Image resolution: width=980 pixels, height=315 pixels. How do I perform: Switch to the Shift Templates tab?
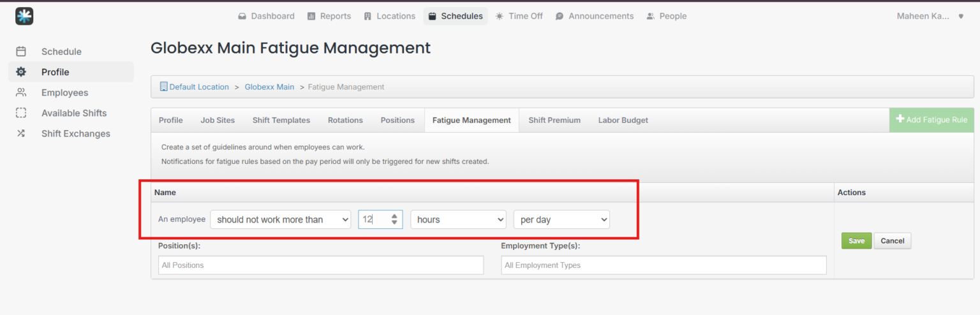pos(281,120)
